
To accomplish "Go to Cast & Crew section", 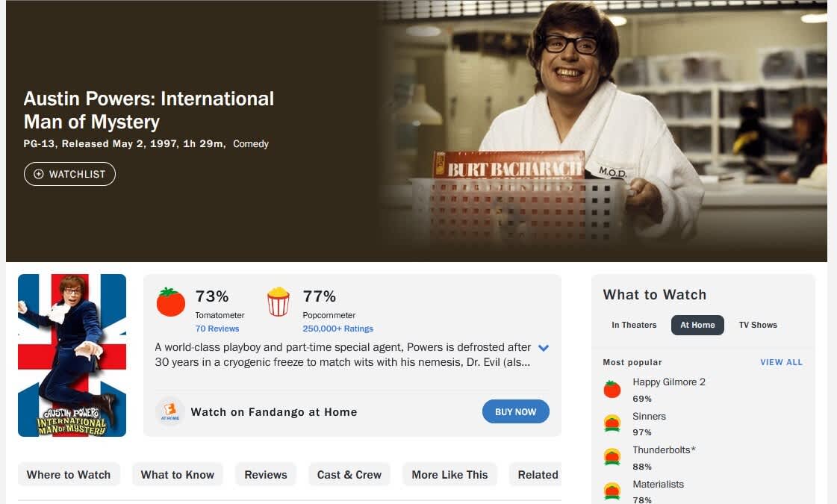I will [x=349, y=475].
